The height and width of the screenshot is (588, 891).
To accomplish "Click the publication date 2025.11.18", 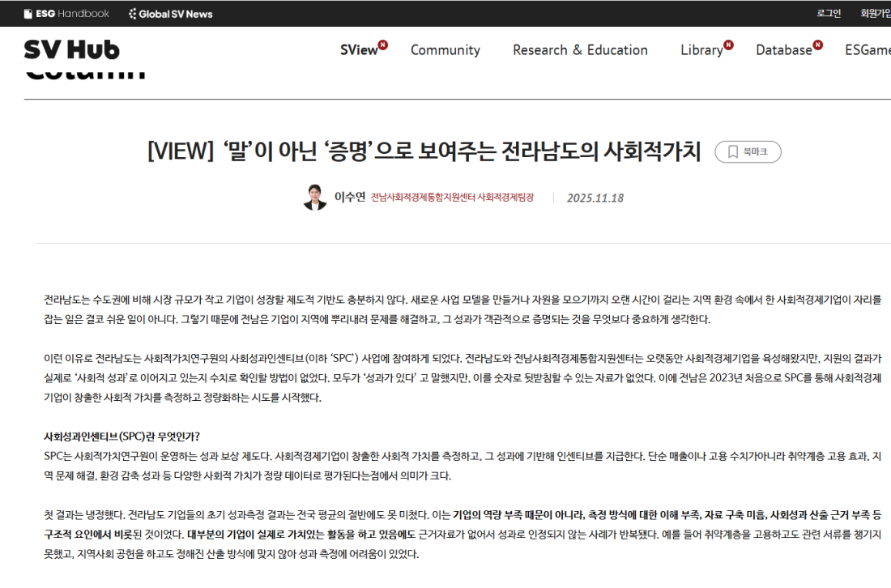I will click(595, 198).
